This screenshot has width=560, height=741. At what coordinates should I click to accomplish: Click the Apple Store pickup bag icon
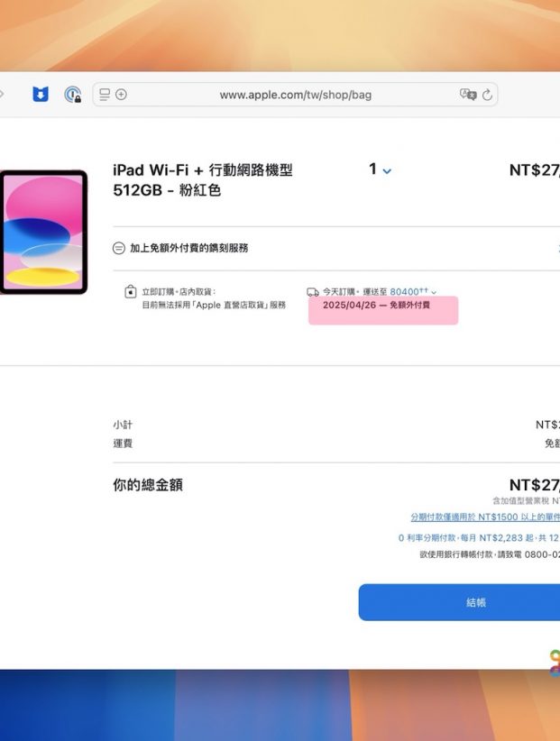click(x=131, y=292)
